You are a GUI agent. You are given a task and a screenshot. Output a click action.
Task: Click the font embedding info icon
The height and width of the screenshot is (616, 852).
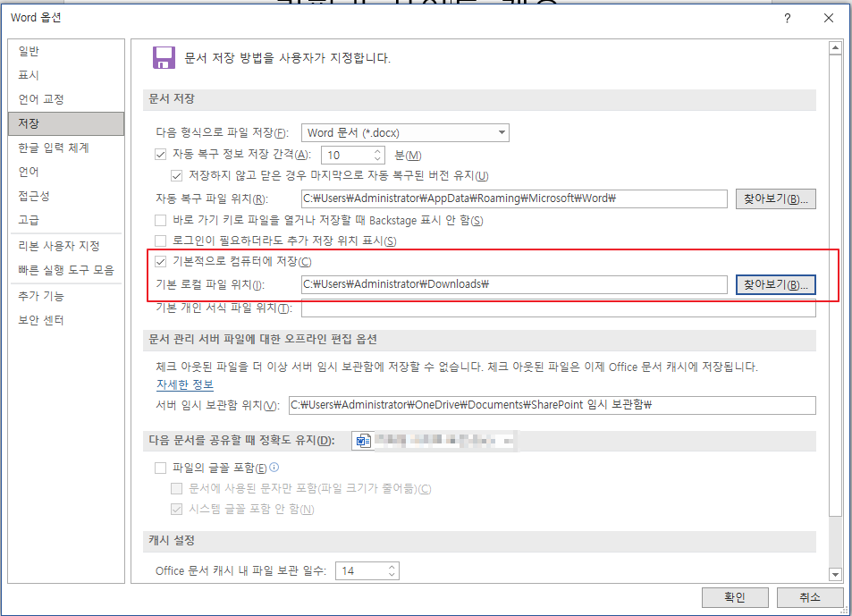pyautogui.click(x=274, y=468)
